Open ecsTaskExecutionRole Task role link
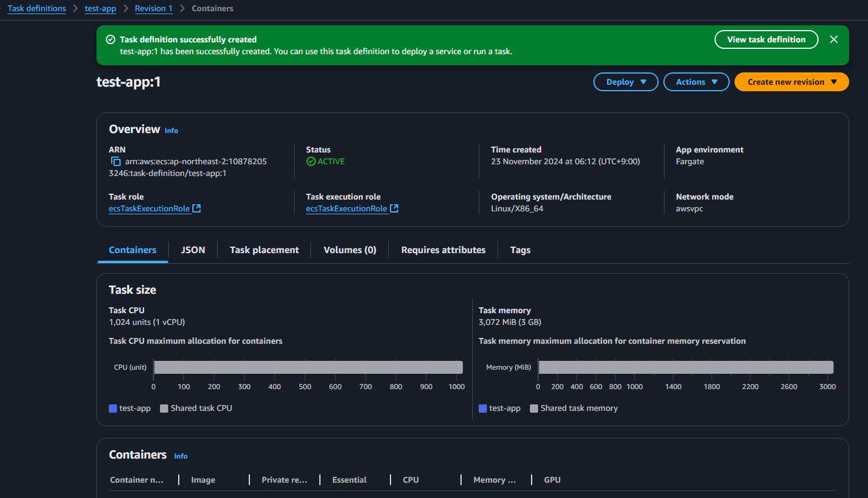The height and width of the screenshot is (498, 868). point(149,208)
